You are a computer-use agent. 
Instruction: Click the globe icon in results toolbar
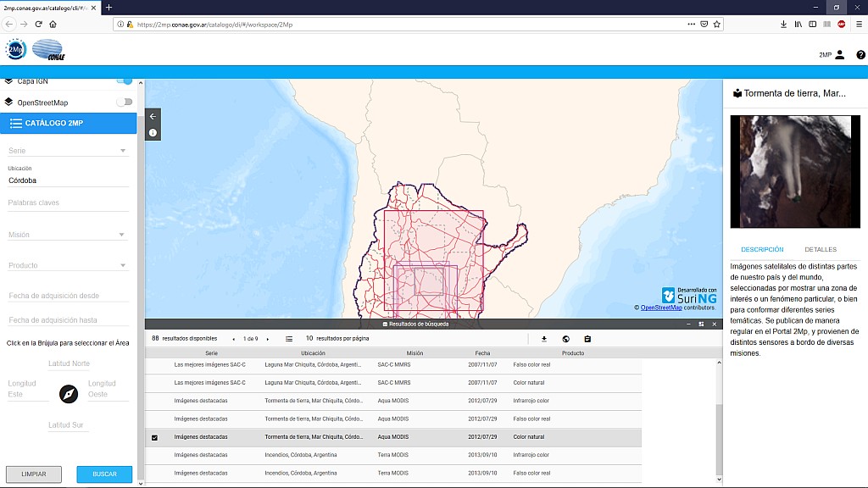click(x=565, y=339)
